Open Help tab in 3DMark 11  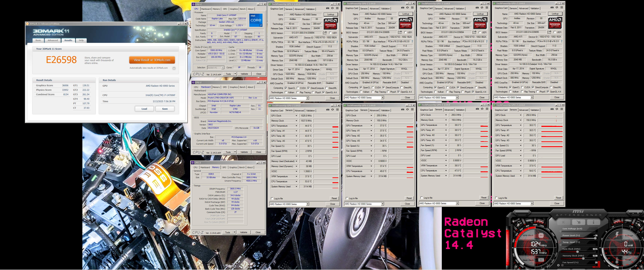(81, 40)
